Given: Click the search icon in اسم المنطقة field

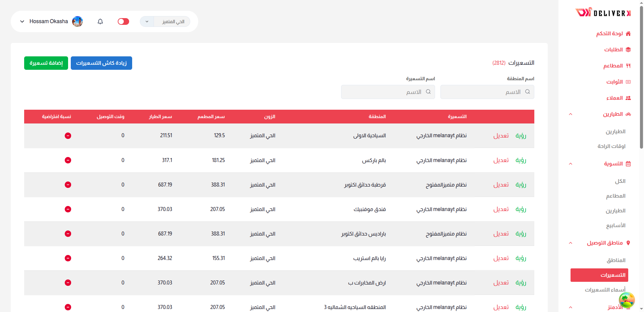Looking at the screenshot, I should 528,92.
